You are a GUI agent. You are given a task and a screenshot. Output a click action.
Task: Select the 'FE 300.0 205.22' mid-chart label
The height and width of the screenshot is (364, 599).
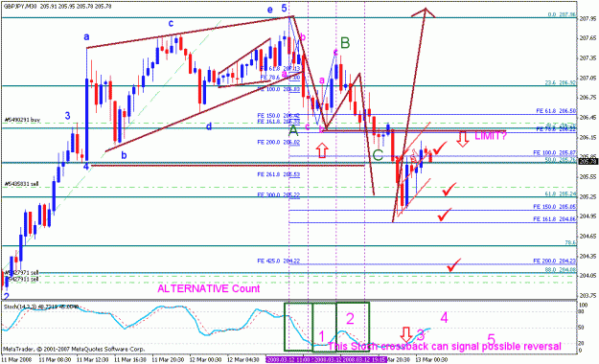[279, 194]
